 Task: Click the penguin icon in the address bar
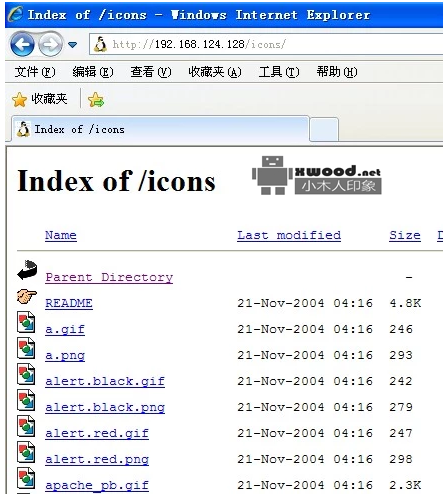coord(100,44)
